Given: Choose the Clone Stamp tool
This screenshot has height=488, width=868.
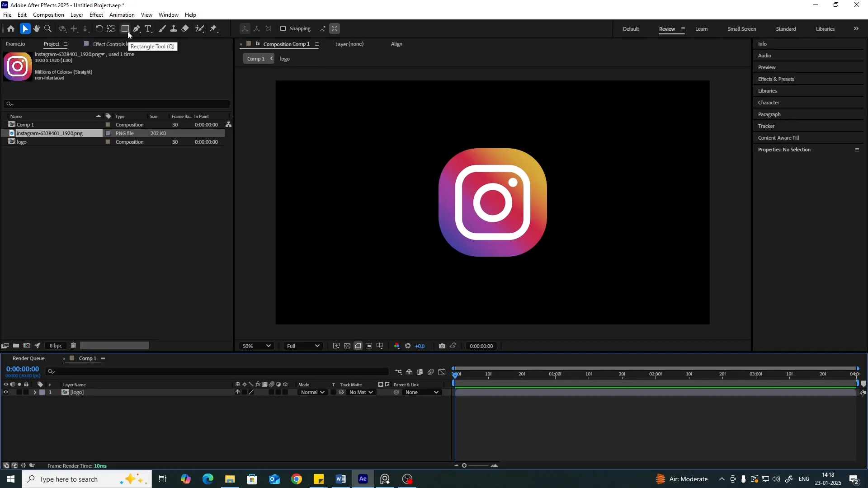Looking at the screenshot, I should point(174,28).
